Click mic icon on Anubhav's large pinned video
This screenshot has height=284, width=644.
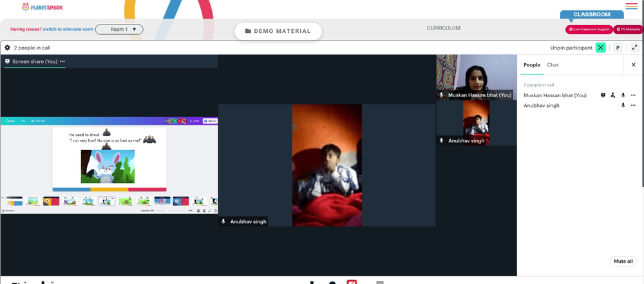223,222
